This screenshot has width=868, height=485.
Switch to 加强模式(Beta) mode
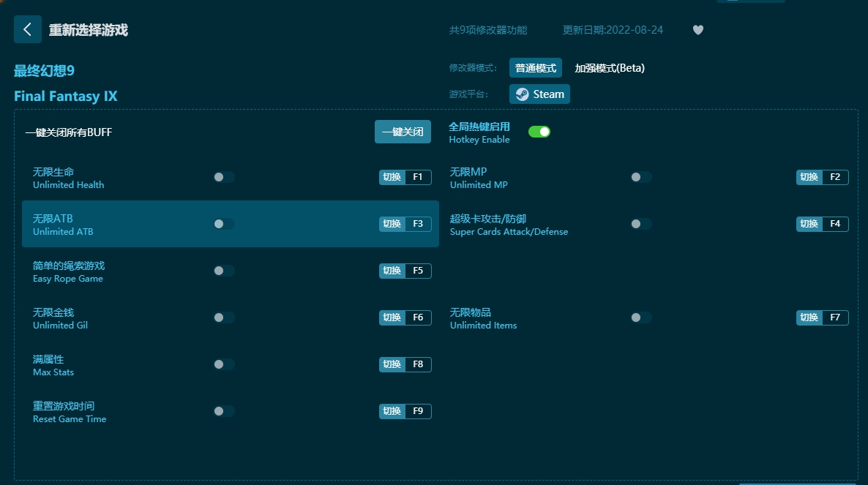(610, 68)
